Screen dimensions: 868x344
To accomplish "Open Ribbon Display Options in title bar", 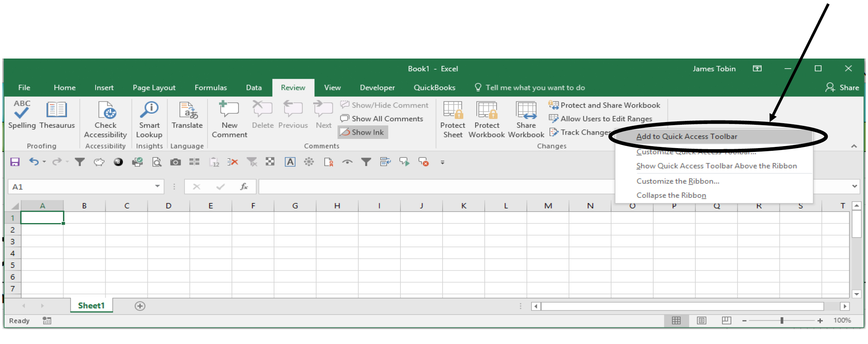I will (757, 68).
